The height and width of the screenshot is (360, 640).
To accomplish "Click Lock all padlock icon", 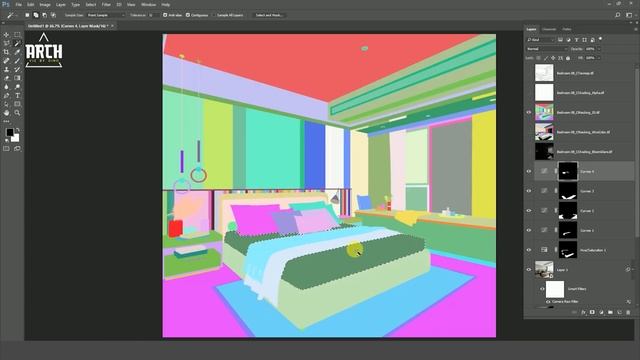I will tap(568, 58).
